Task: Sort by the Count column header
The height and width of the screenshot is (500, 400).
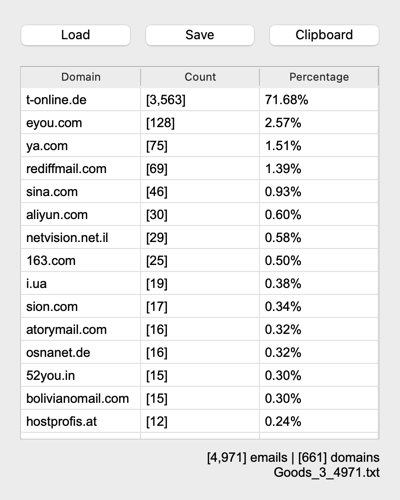Action: [x=200, y=77]
